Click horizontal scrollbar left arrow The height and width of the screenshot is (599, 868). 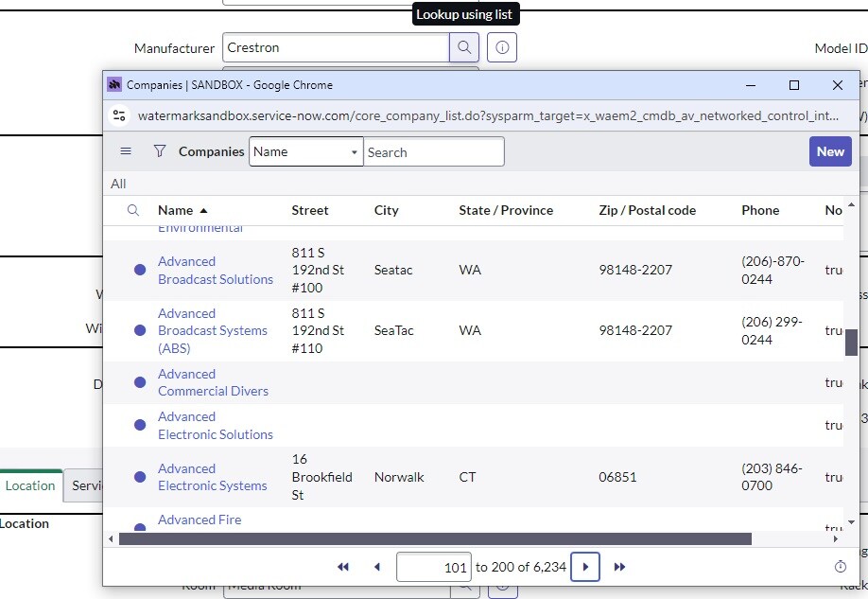[111, 538]
